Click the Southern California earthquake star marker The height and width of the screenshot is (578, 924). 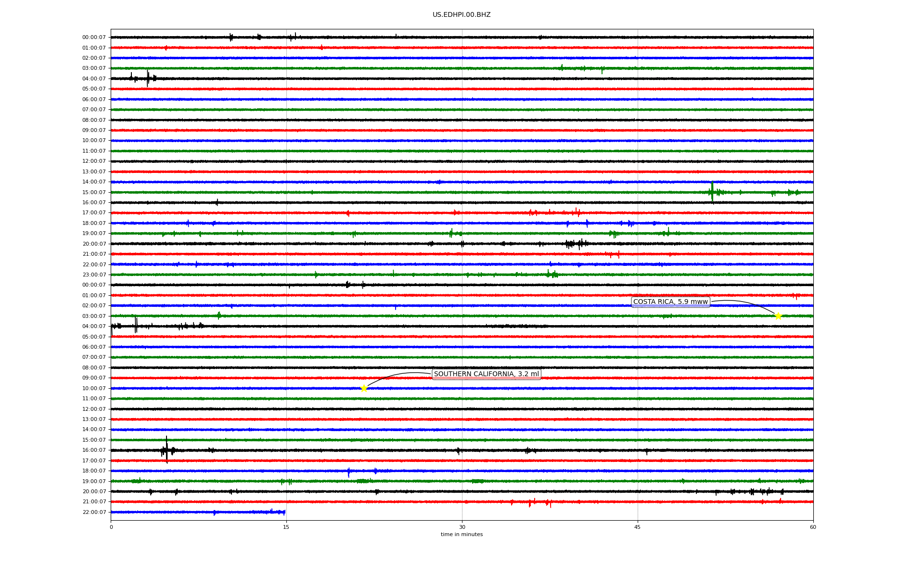tap(364, 388)
